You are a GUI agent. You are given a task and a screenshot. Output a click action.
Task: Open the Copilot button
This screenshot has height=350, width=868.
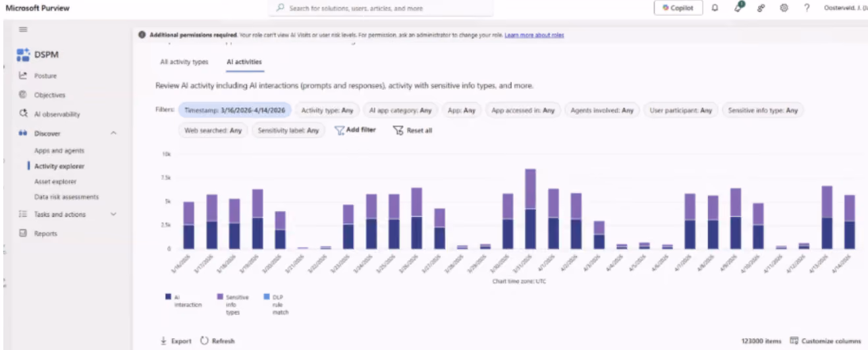tap(678, 8)
